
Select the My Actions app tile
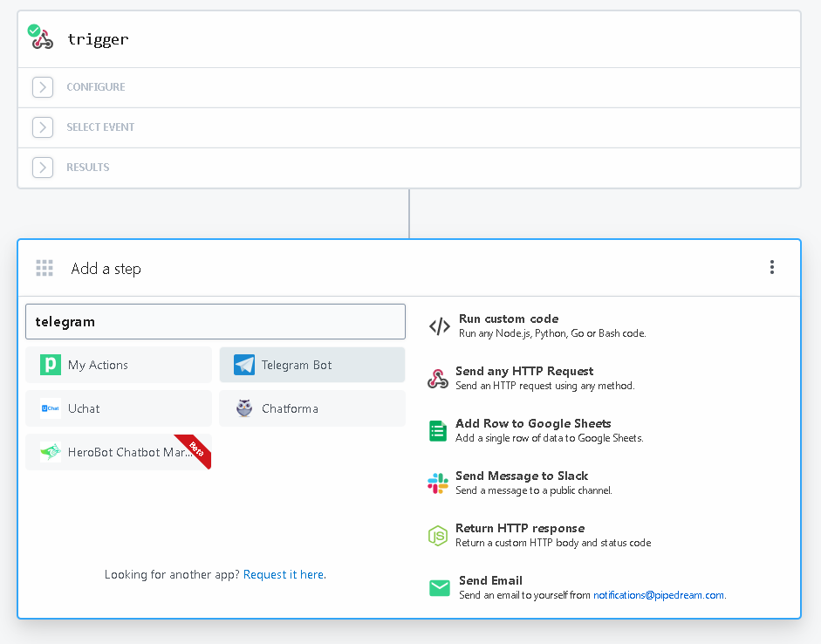pos(119,365)
